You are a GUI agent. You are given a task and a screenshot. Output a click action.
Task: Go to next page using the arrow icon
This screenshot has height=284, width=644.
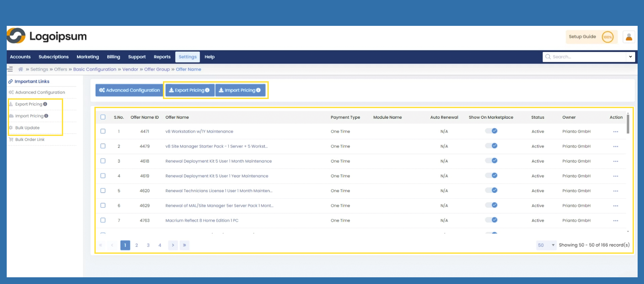coord(173,245)
